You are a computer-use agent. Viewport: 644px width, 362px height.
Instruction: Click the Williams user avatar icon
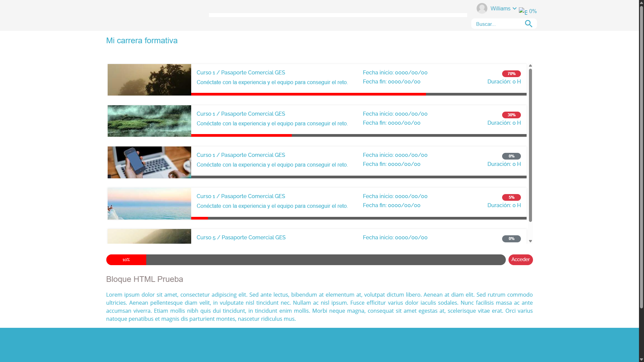(x=482, y=8)
